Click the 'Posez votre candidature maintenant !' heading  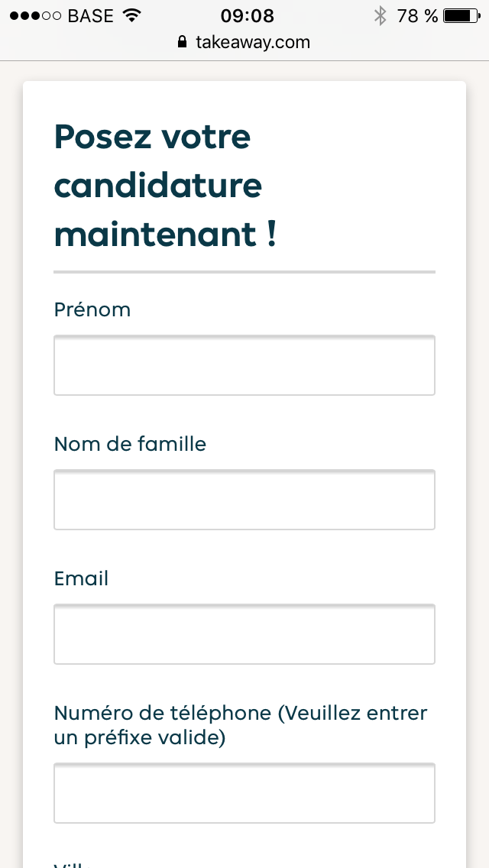click(x=165, y=186)
